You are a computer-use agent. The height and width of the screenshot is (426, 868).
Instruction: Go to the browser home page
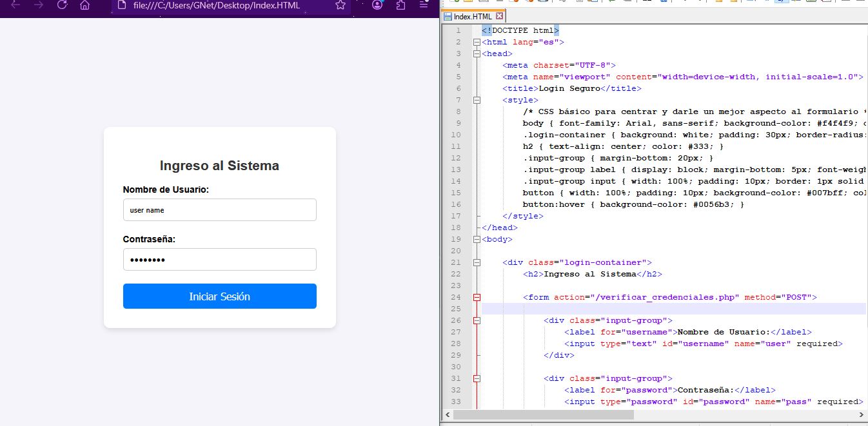84,5
